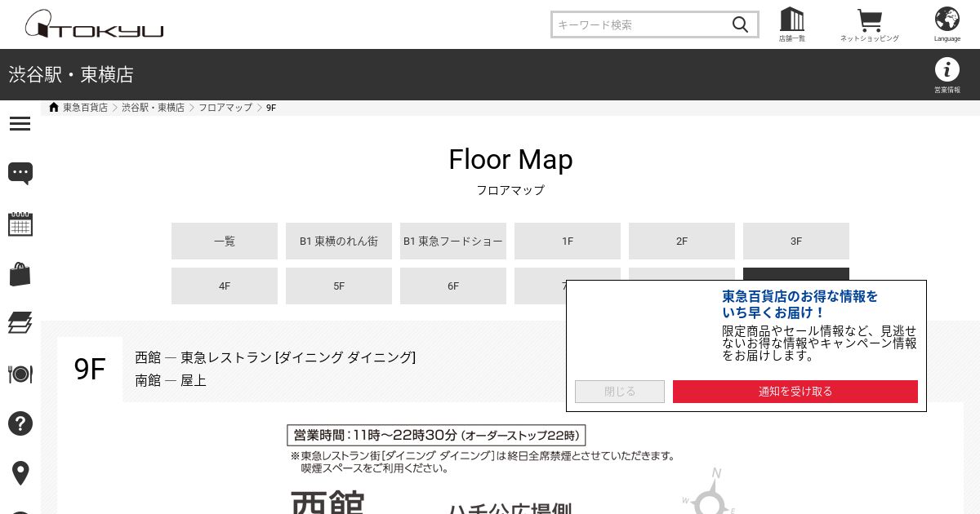The width and height of the screenshot is (980, 514).
Task: Select the 4F floor tab
Action: click(225, 286)
